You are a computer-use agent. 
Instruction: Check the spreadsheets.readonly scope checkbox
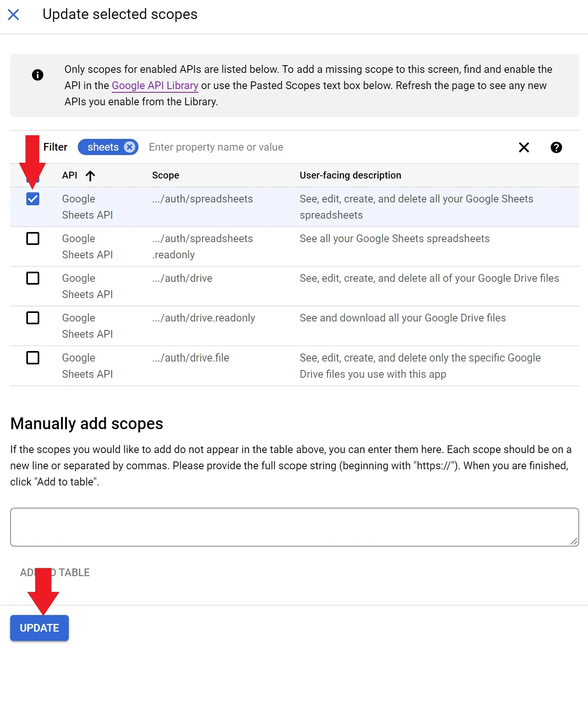[x=33, y=238]
